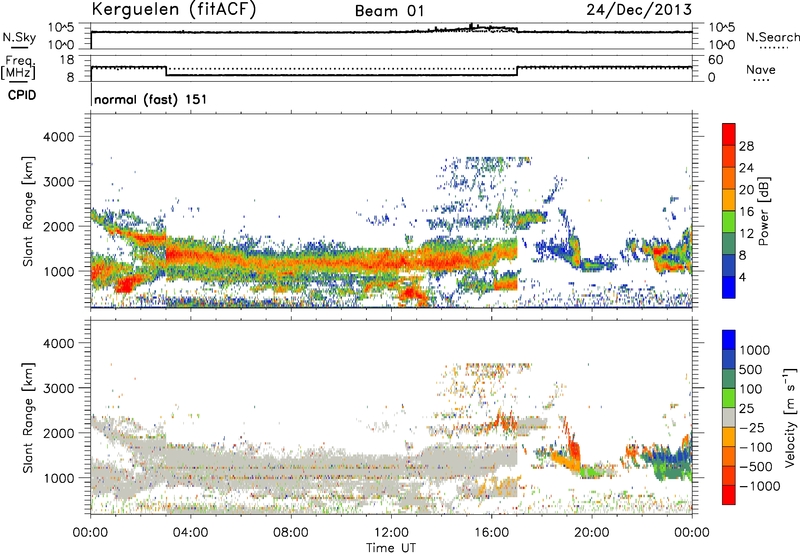Pick the blue top segment of Velocity colorbar
This screenshot has width=800, height=554.
729,340
